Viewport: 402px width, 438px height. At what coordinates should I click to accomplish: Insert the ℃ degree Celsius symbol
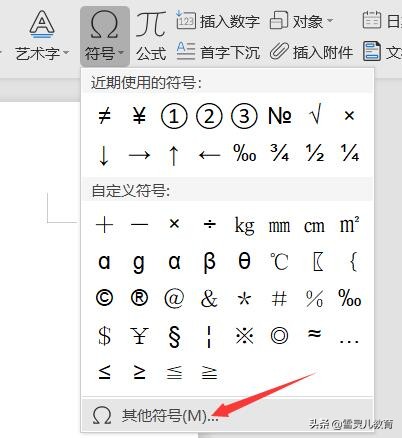click(x=279, y=262)
